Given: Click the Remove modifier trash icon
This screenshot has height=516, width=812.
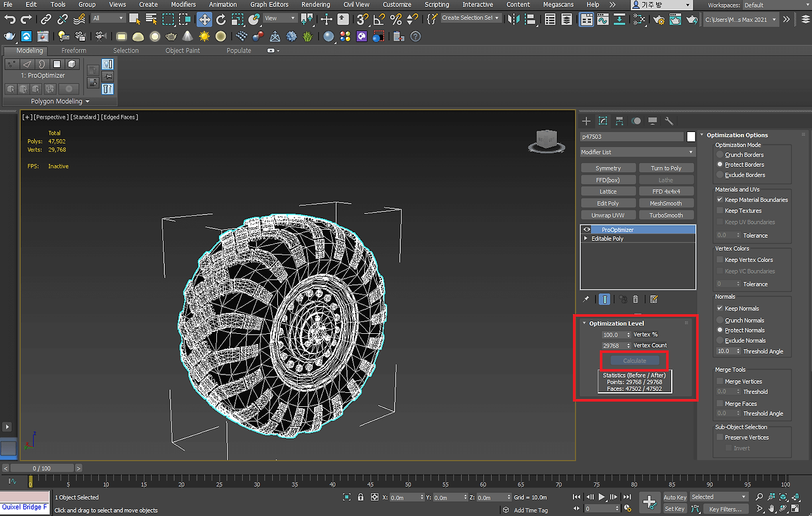Looking at the screenshot, I should tap(636, 300).
